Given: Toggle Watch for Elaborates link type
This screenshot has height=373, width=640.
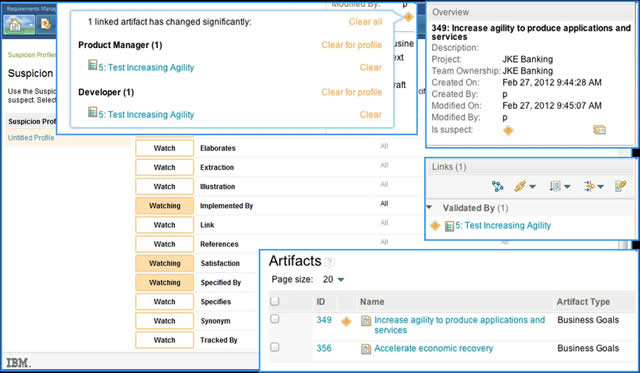Looking at the screenshot, I should (164, 148).
